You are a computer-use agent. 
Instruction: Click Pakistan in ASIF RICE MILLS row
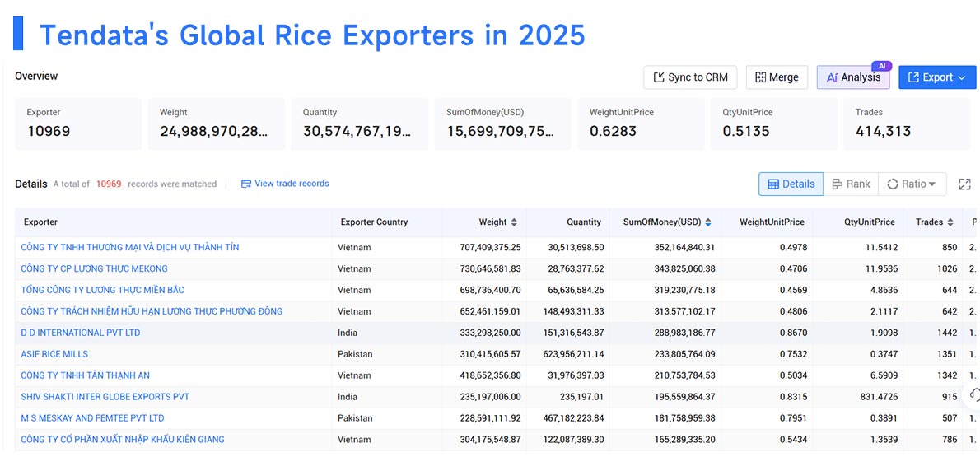click(x=355, y=354)
